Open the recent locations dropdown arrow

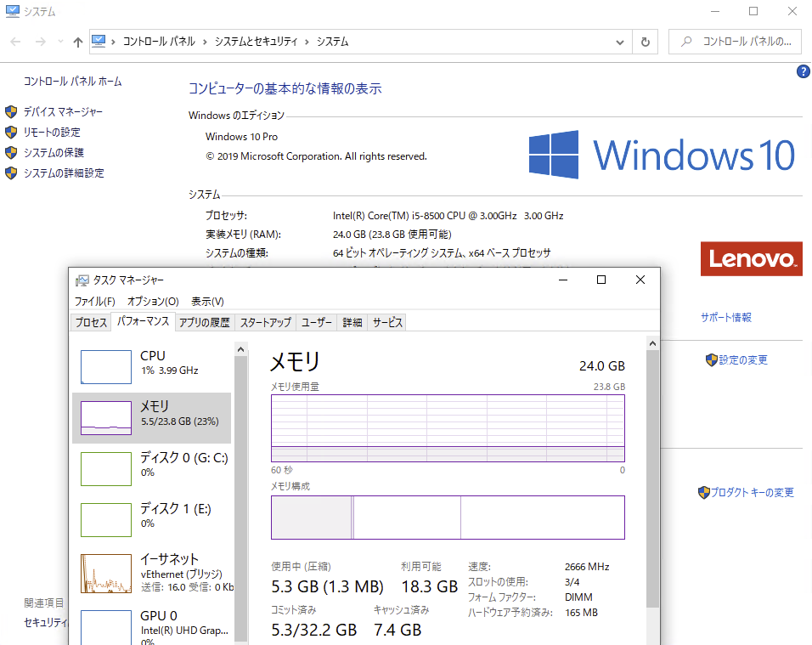59,42
